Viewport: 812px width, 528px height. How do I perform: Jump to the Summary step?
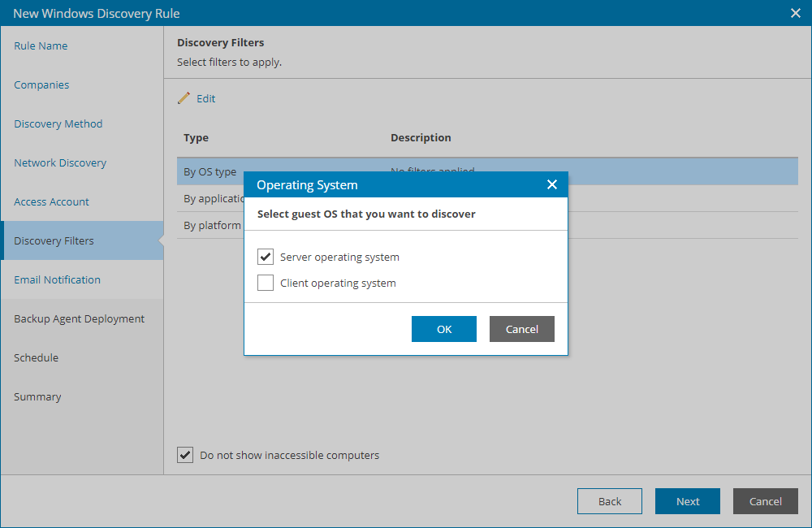click(x=39, y=396)
